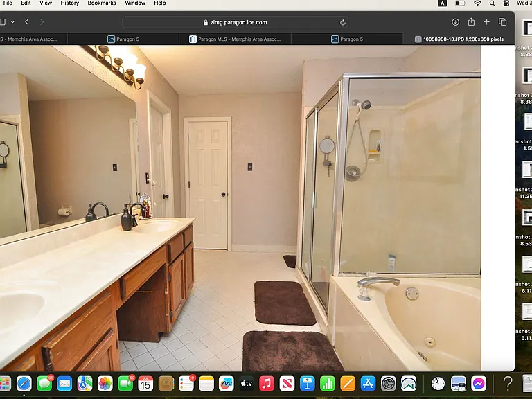The width and height of the screenshot is (532, 399).
Task: Open Control Center
Action: pyautogui.click(x=506, y=3)
